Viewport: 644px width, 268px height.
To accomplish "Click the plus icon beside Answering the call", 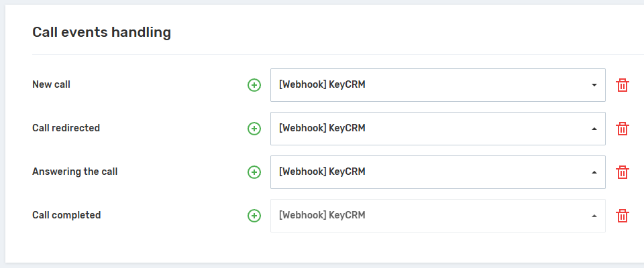I will coord(254,172).
